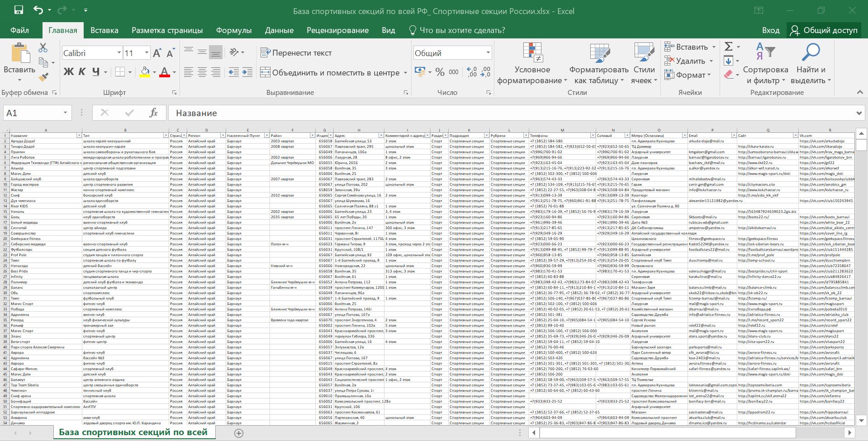
Task: Click the Insert Function fx icon
Action: click(153, 113)
